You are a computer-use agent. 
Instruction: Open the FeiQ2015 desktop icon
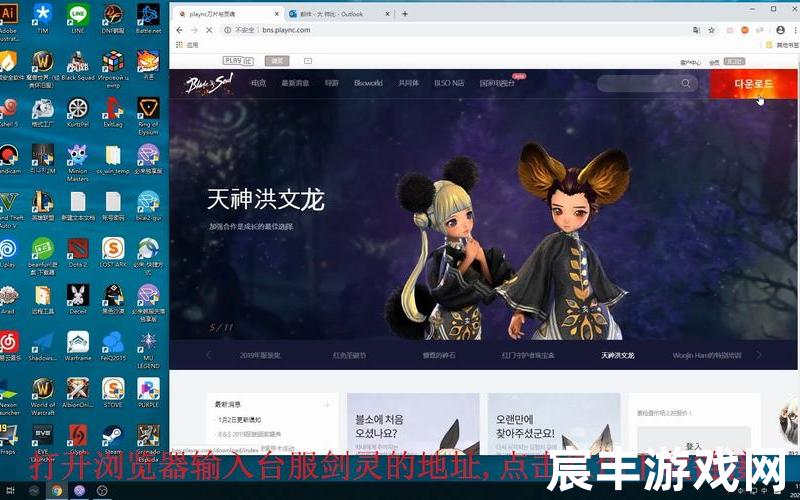[x=113, y=346]
